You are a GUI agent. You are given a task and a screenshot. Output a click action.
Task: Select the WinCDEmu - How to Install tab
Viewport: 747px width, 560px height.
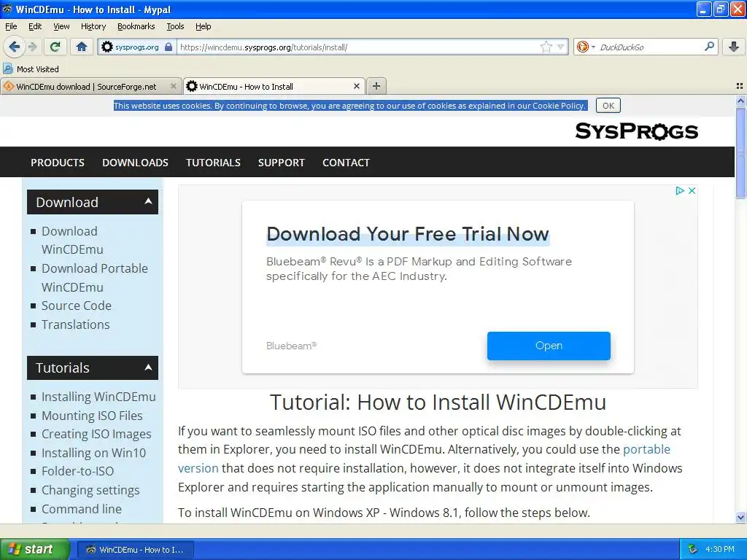point(246,87)
